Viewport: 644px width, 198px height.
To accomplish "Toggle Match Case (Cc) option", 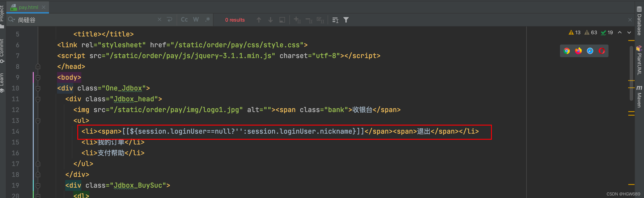I will [x=184, y=20].
